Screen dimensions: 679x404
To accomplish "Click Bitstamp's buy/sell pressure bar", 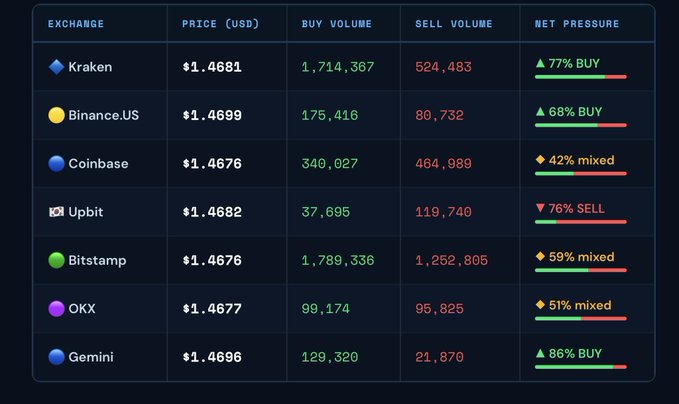I will 581,270.
